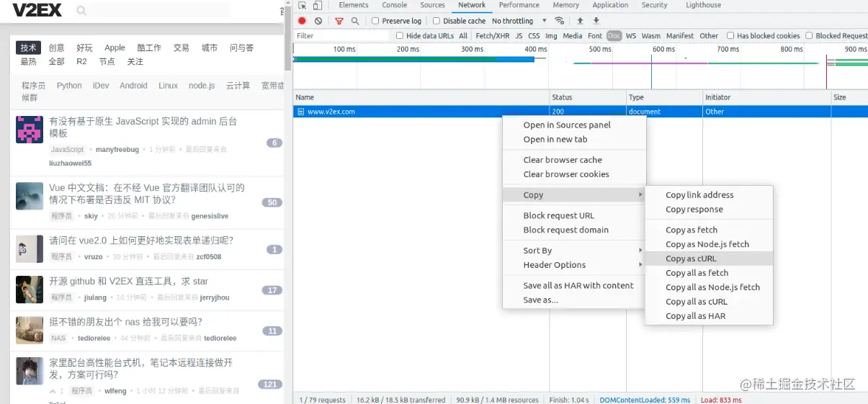Open the pixel invader avatar on admin post
This screenshot has height=404, width=868.
pyautogui.click(x=30, y=130)
